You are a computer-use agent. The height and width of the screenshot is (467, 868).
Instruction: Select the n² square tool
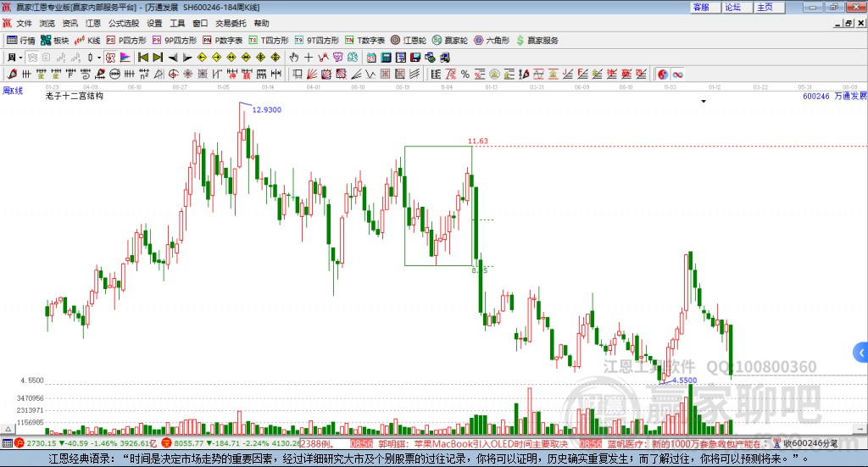pos(144,74)
